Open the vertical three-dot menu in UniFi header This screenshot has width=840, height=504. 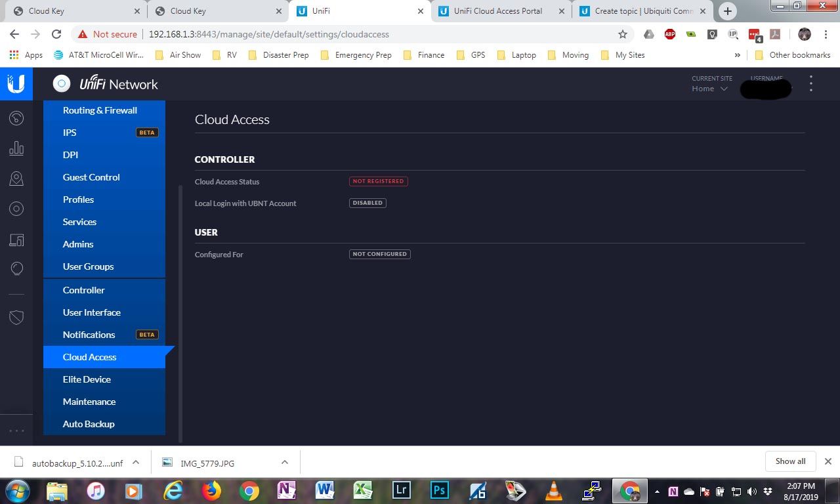coord(811,83)
